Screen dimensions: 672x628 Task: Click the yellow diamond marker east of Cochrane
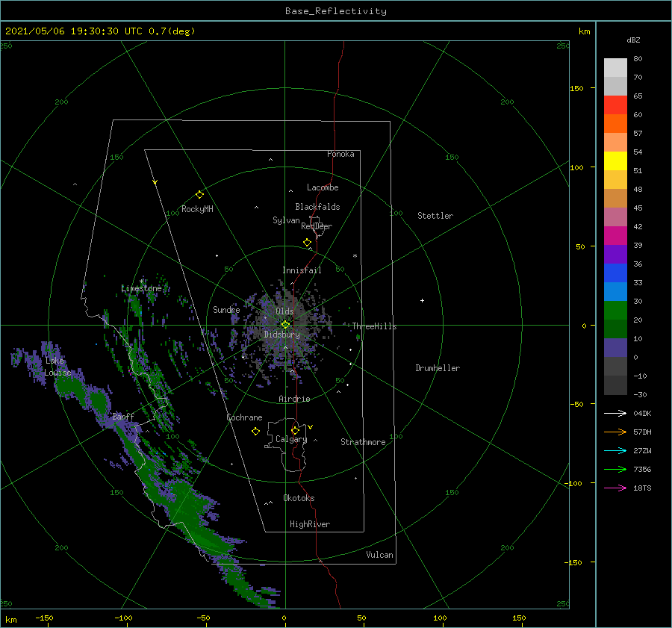click(x=255, y=432)
